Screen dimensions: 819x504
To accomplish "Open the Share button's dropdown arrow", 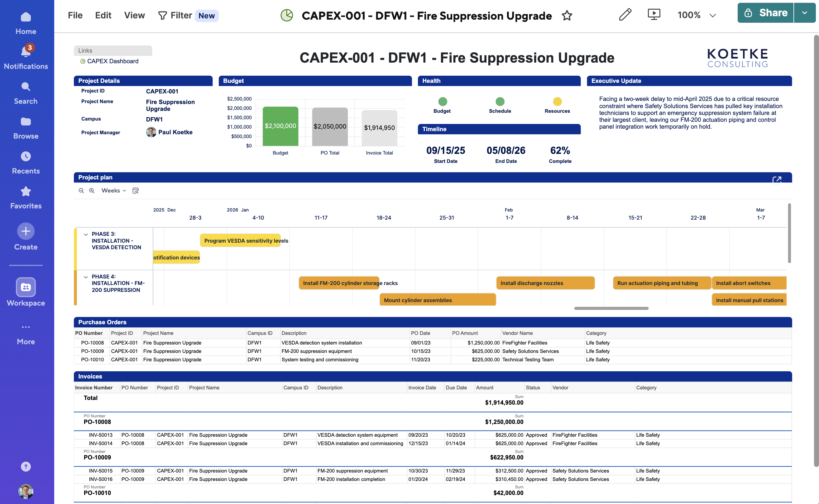I will (x=804, y=13).
